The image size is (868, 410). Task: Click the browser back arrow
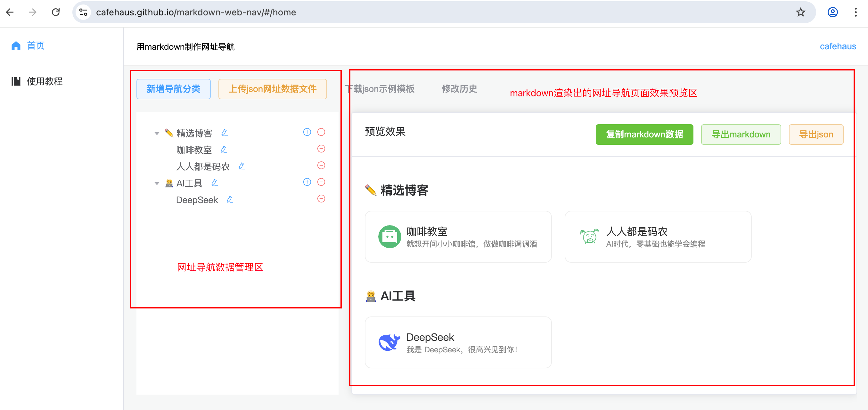(x=10, y=12)
